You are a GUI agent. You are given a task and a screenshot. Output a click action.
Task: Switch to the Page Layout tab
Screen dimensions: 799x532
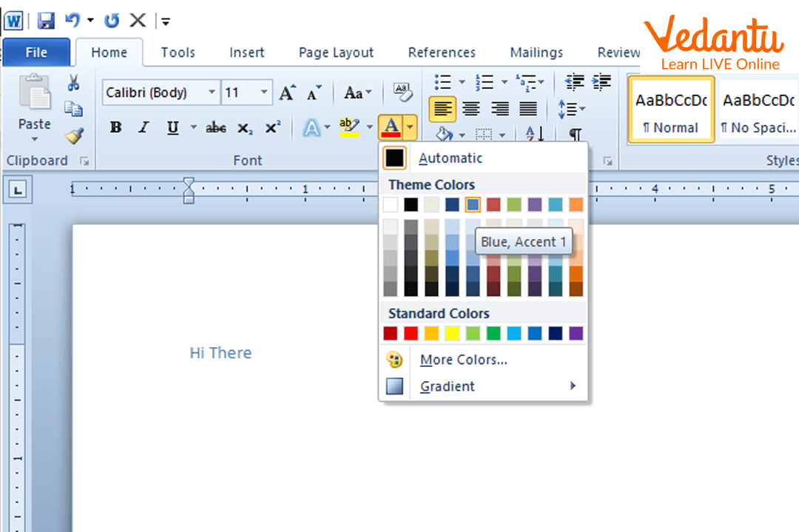click(336, 53)
